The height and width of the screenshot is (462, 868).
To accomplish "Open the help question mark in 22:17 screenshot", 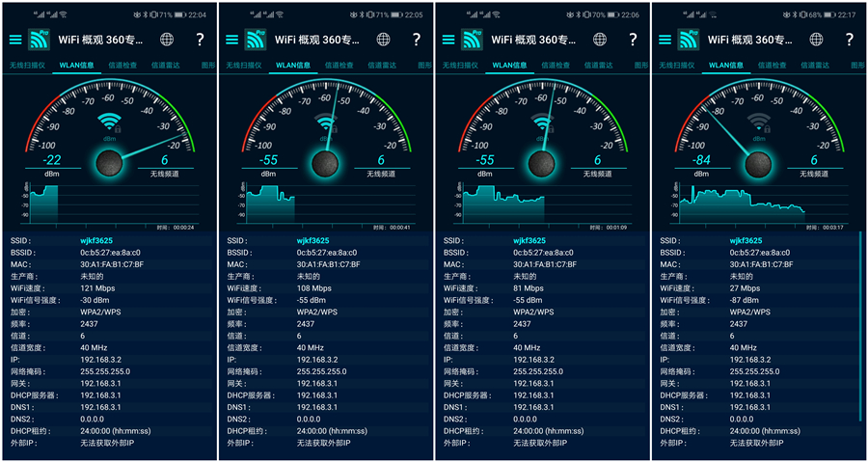I will 849,40.
